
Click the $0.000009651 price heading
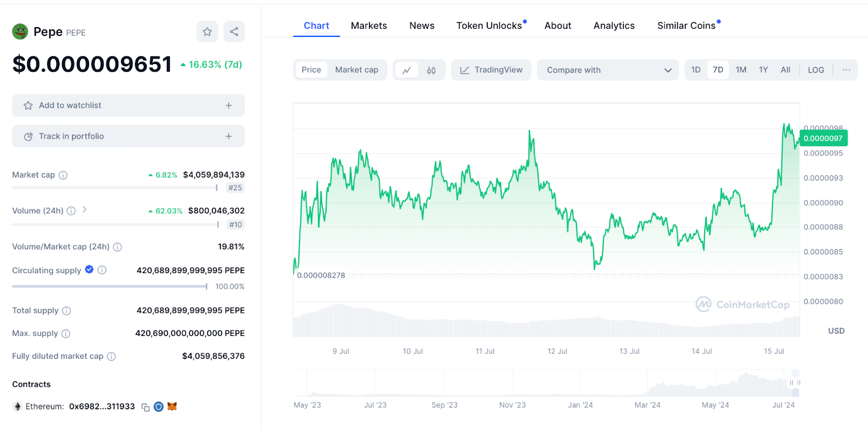[x=92, y=64]
